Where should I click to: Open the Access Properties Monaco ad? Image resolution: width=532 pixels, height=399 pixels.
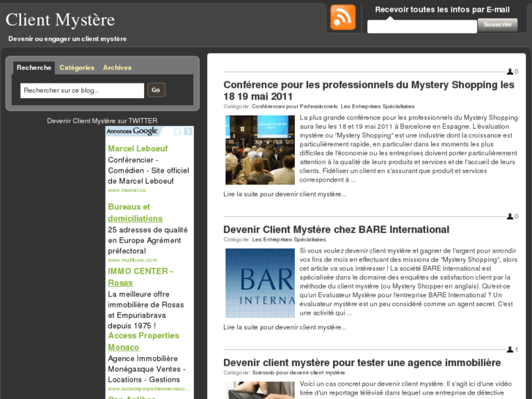143,341
